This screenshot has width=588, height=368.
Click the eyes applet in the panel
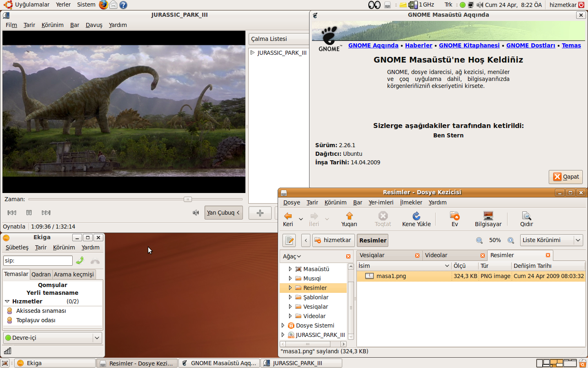click(374, 5)
